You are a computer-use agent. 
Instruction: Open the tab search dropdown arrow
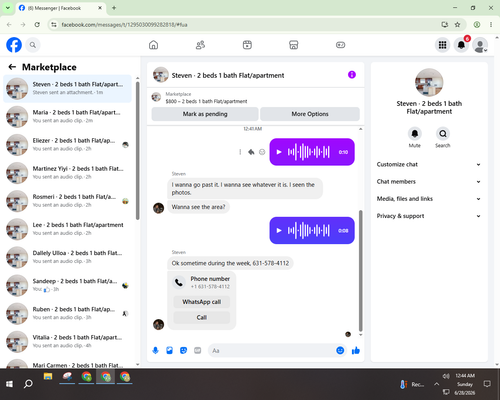[7, 8]
